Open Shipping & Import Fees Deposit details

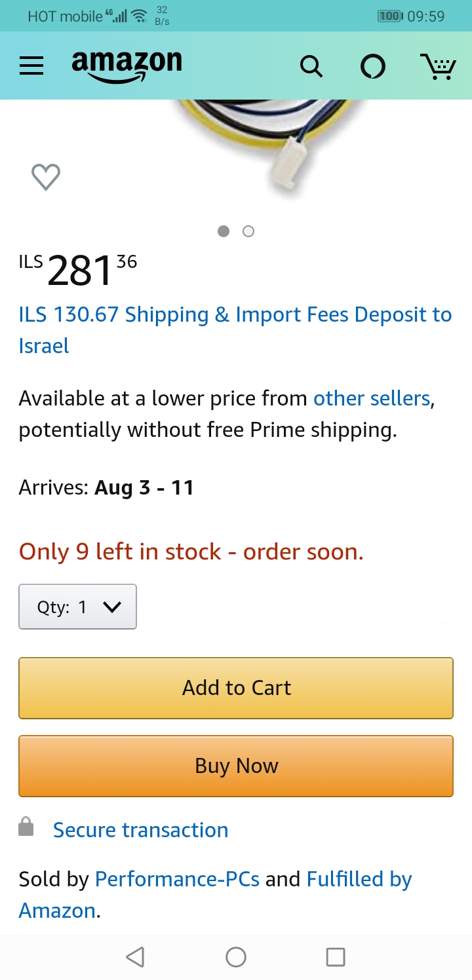pos(235,315)
